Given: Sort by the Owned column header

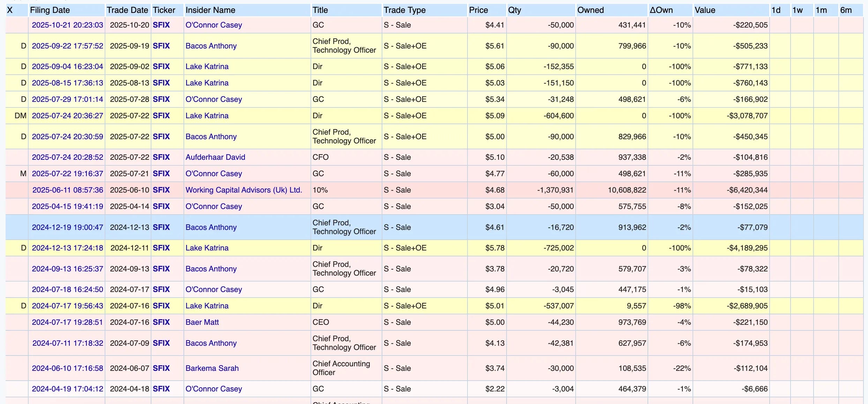Looking at the screenshot, I should point(591,10).
